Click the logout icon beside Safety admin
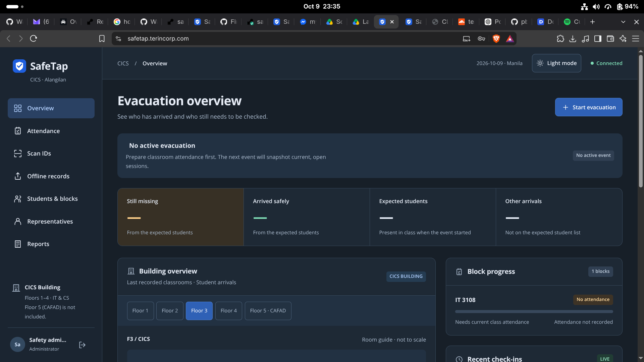 point(82,345)
